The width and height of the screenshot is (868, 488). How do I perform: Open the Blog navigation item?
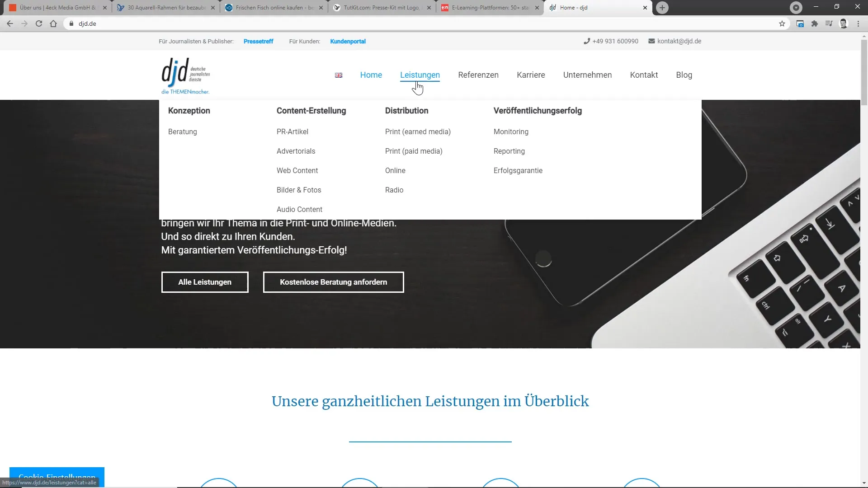pos(684,75)
